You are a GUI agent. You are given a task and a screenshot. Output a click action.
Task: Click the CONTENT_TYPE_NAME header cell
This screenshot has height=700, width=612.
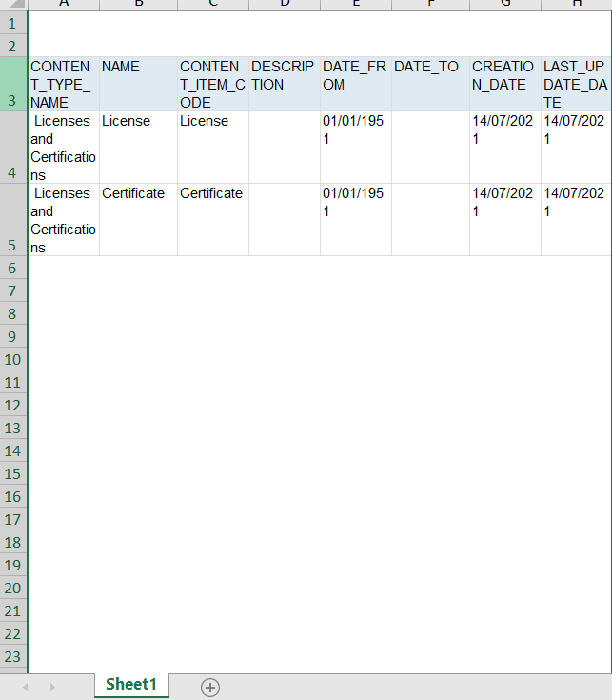point(64,84)
